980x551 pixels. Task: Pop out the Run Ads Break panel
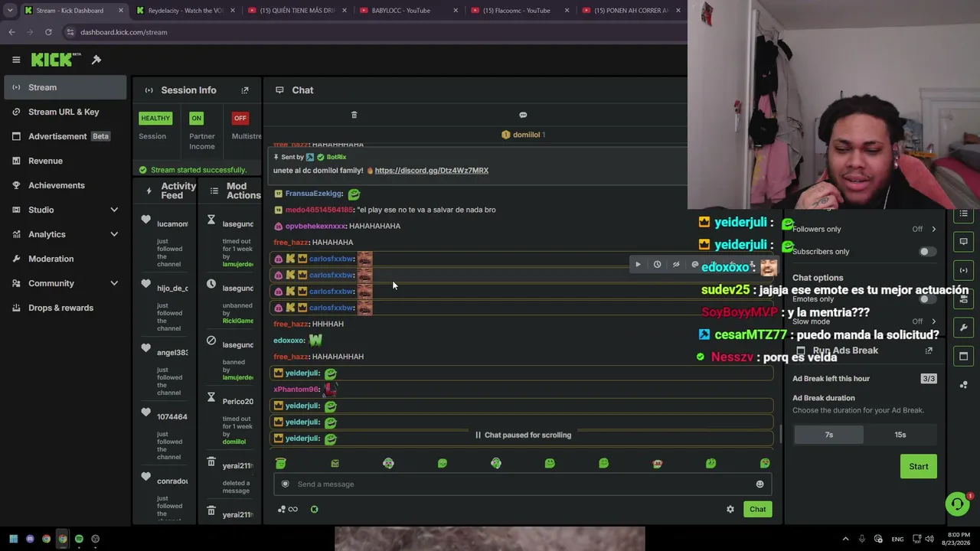(x=929, y=350)
